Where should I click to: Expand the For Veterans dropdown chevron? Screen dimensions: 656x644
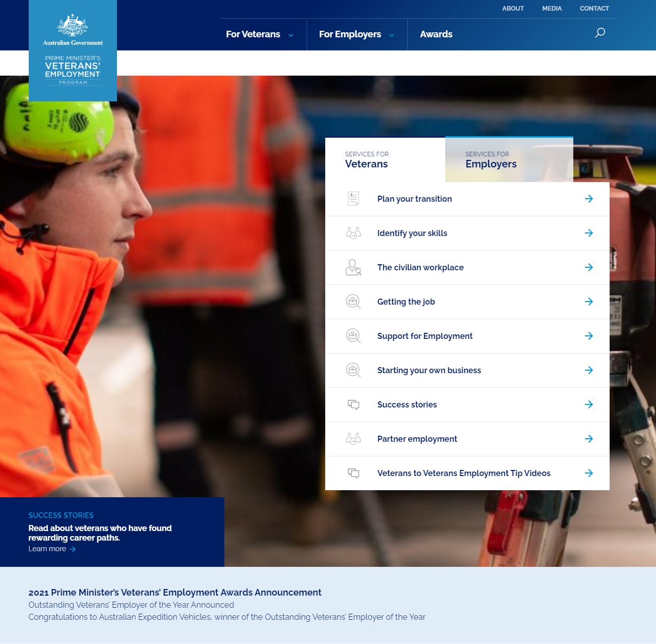pos(291,35)
